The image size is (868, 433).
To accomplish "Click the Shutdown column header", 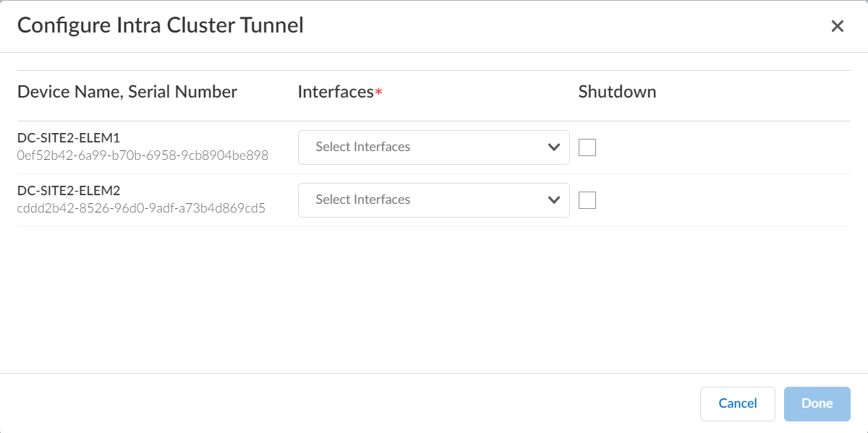I will click(x=617, y=92).
